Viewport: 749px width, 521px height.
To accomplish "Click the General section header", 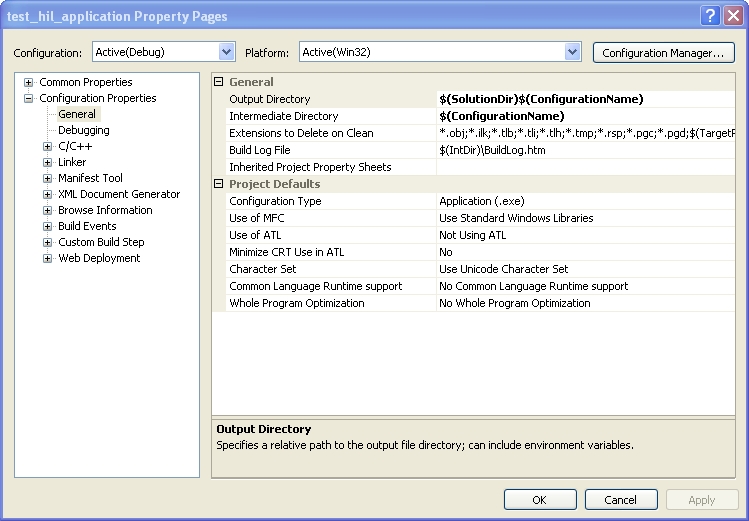I will click(x=251, y=82).
